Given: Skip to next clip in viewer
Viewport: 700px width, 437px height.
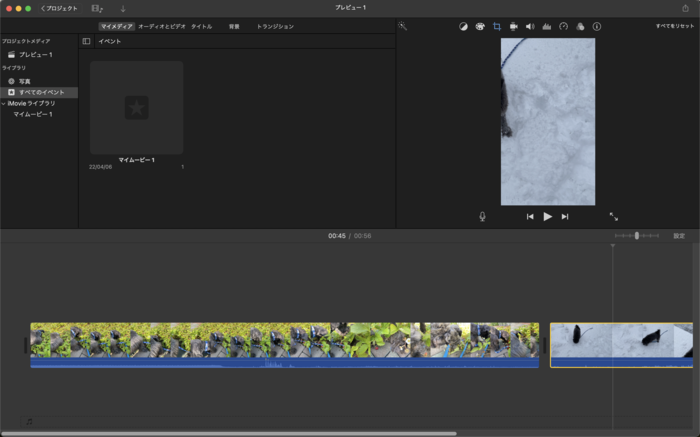Looking at the screenshot, I should (565, 216).
